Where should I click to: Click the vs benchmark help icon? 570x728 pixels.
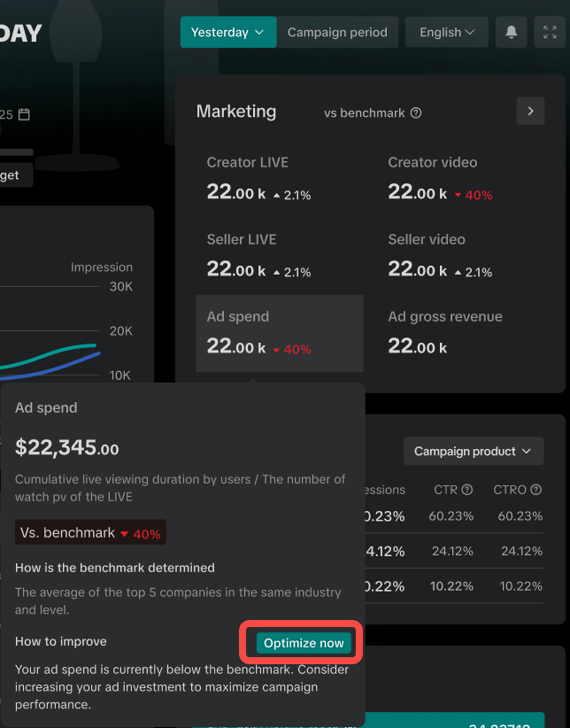click(x=416, y=113)
